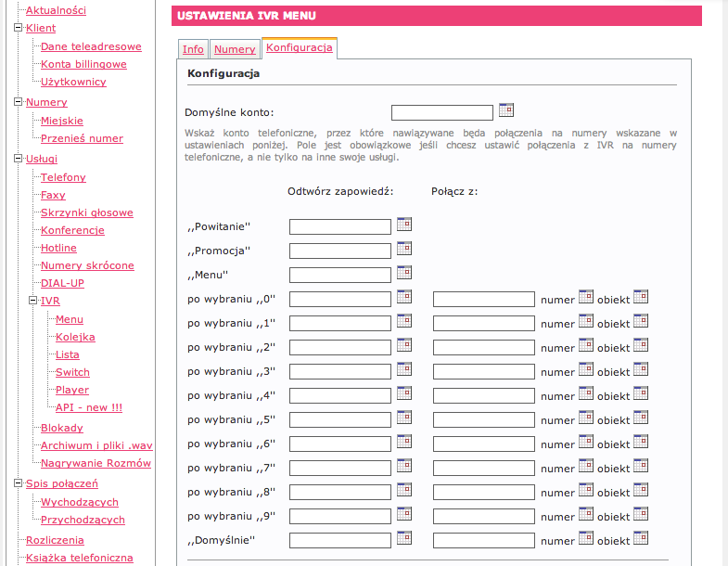Click numer picker icon for „Domyślnie" row
Viewport: 728px width, 566px height.
(x=586, y=538)
